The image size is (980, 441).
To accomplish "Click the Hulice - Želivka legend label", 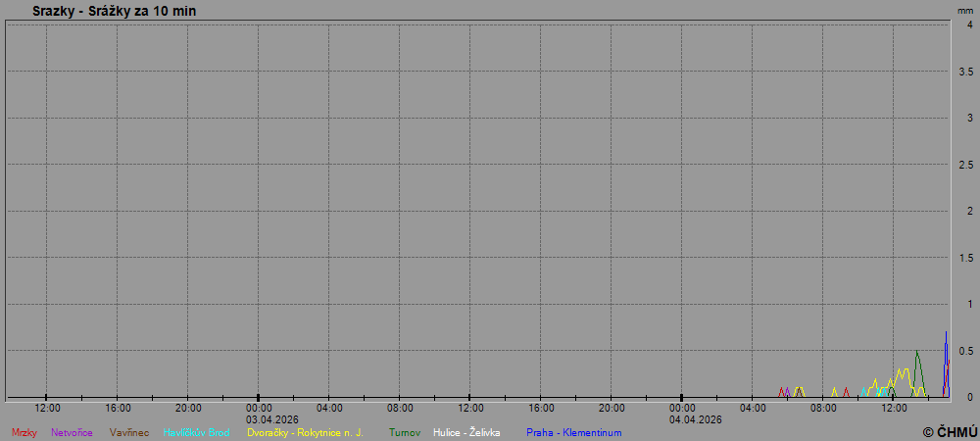I will pyautogui.click(x=467, y=432).
